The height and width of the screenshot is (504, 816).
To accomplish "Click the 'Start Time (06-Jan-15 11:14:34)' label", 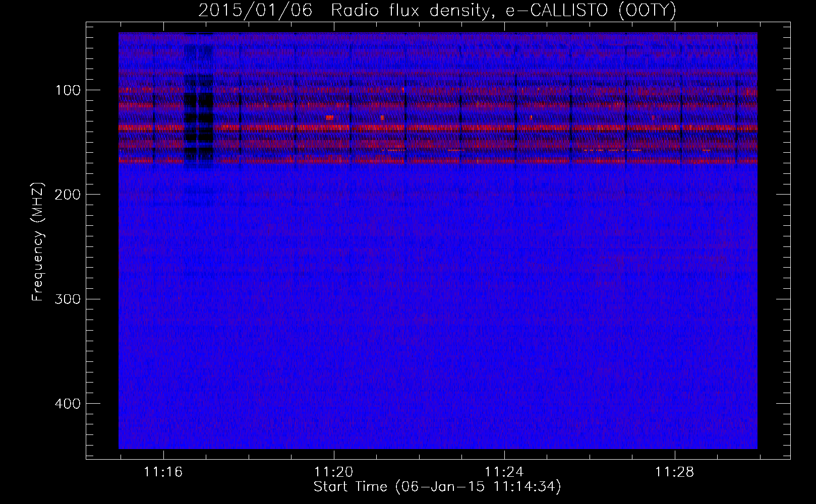I will click(x=437, y=487).
